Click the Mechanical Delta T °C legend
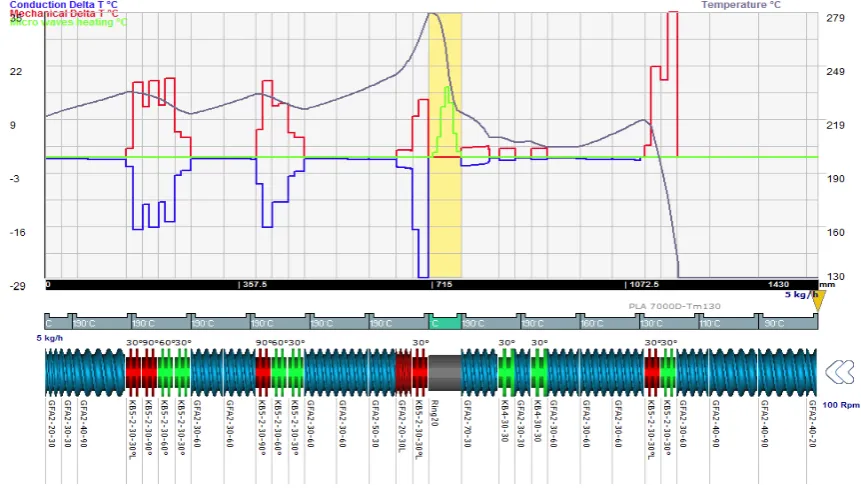861x488 pixels. point(64,13)
